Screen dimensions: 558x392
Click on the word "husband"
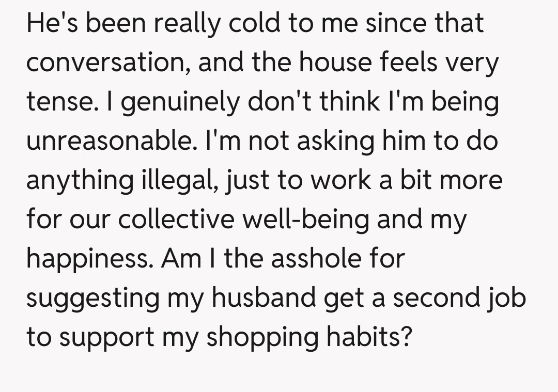click(263, 299)
